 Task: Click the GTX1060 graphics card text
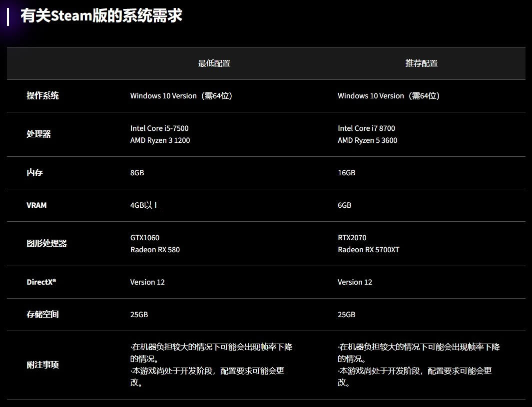[145, 238]
